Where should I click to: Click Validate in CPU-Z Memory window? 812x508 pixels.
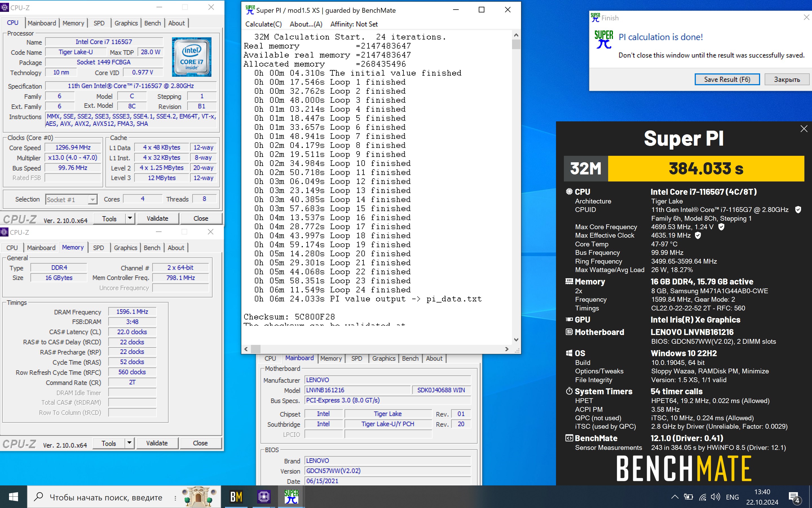[x=157, y=443]
